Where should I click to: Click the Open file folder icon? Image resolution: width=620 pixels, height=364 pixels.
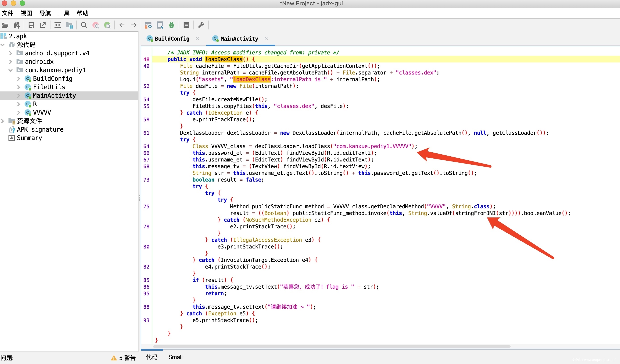(5, 25)
